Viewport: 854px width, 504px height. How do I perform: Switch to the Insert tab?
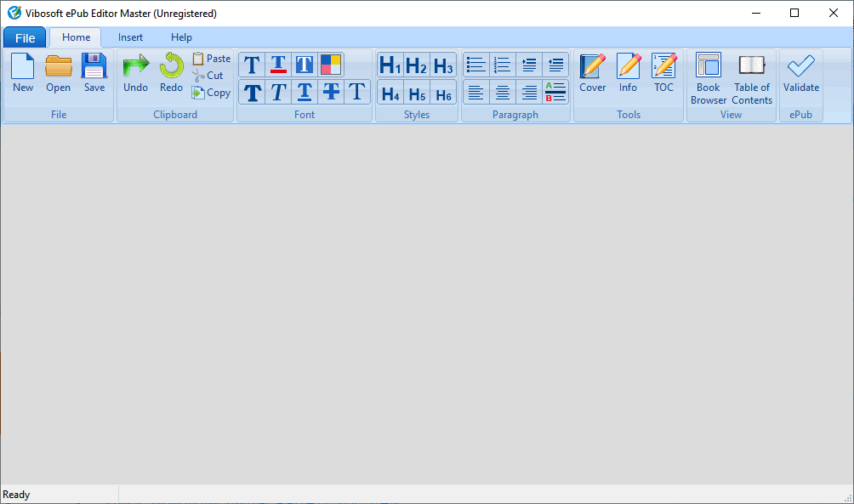(x=130, y=37)
